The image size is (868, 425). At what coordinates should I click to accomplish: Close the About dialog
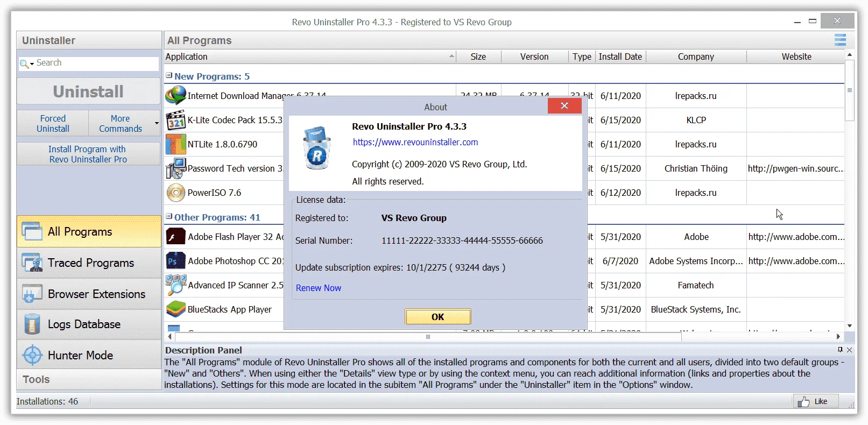(564, 105)
